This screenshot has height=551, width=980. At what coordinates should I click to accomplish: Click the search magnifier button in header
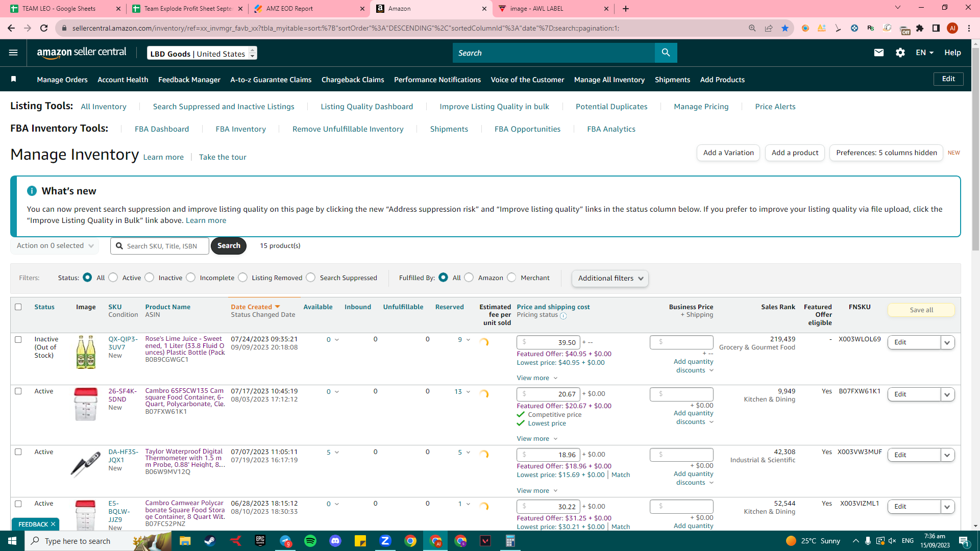(x=666, y=53)
